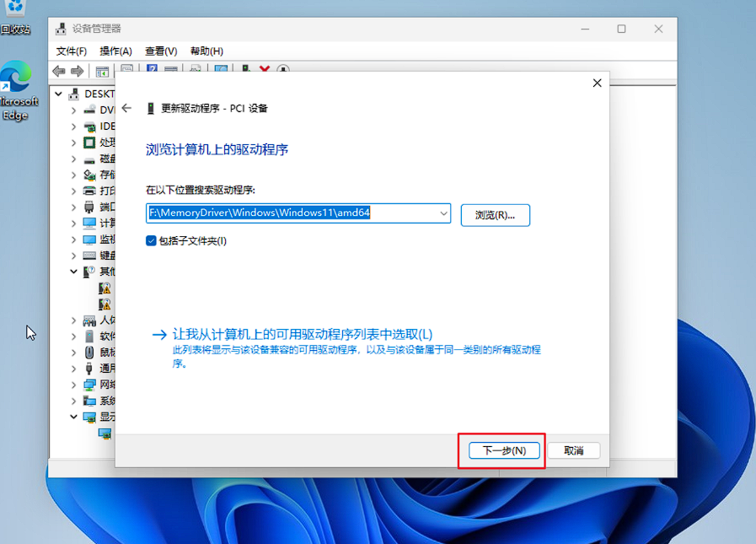Click the dialog heading 浏览计算机上的驱动程序
Viewport: 756px width, 544px height.
pyautogui.click(x=217, y=149)
